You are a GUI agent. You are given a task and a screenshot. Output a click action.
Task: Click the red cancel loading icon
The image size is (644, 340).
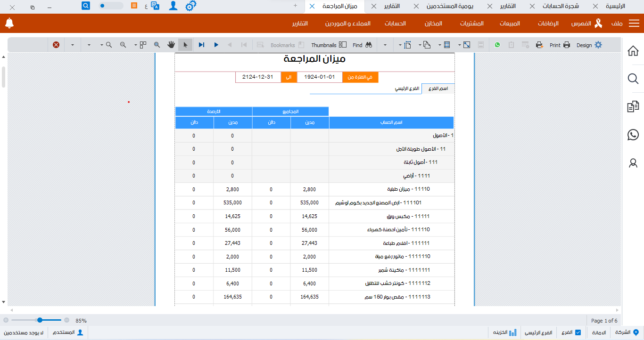(x=56, y=45)
